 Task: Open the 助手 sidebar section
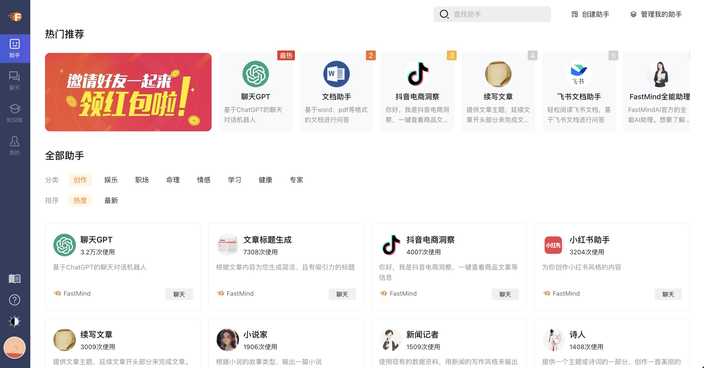point(15,48)
